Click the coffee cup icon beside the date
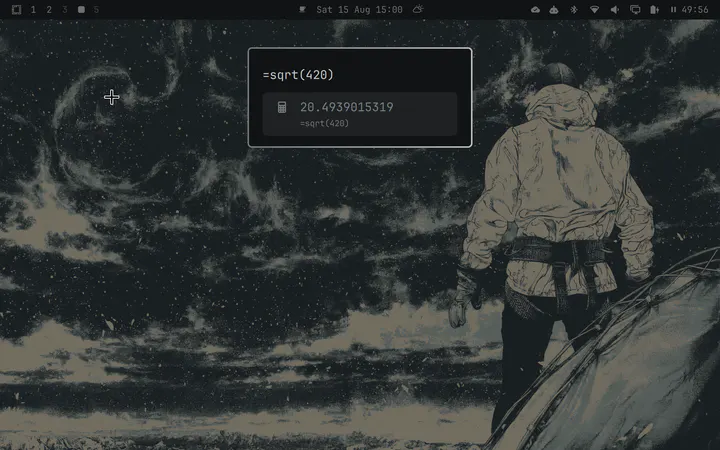This screenshot has width=720, height=450. click(302, 9)
